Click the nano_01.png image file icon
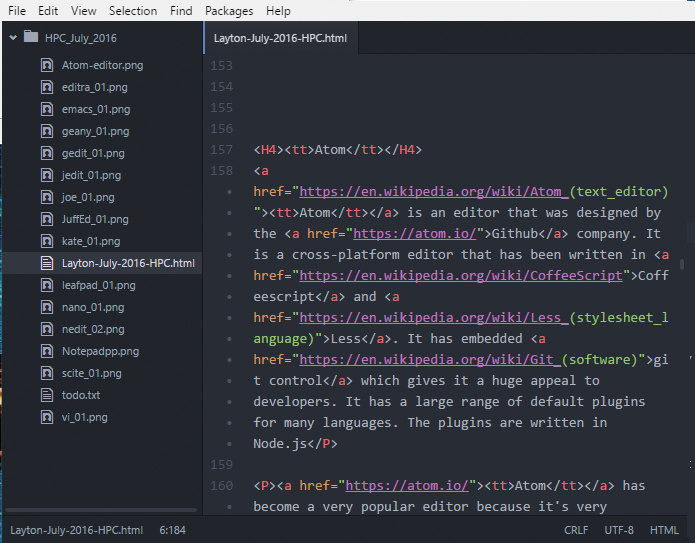This screenshot has height=543, width=695. point(47,307)
